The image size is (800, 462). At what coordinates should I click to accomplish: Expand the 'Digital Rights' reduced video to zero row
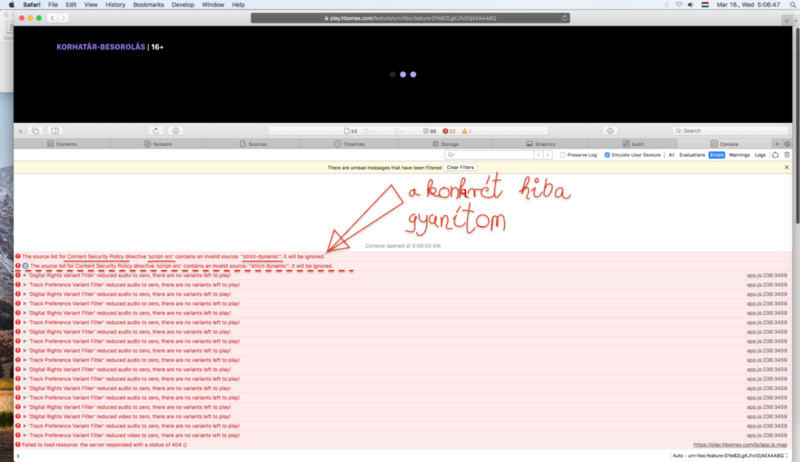point(24,417)
